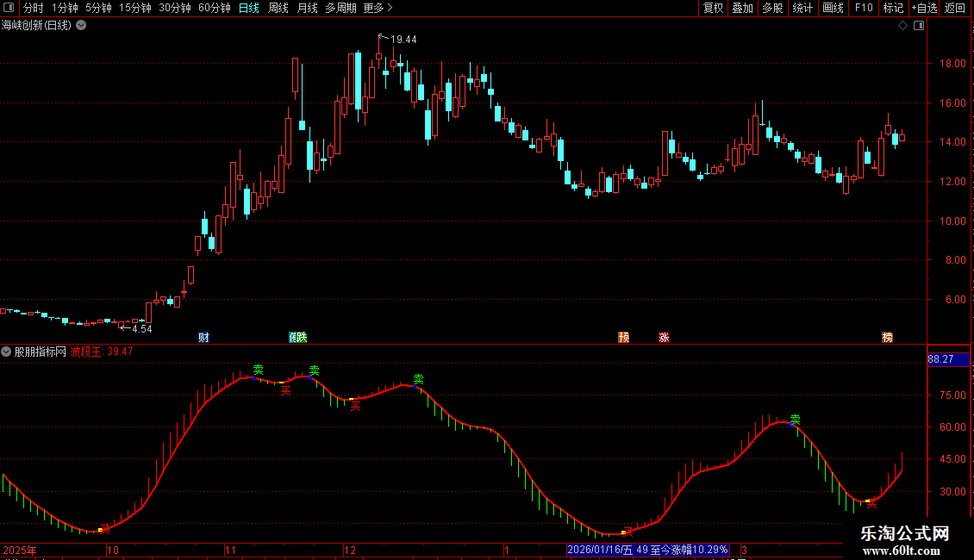Click the 卖 signal on the February peak
This screenshot has height=560, width=974.
coord(795,420)
